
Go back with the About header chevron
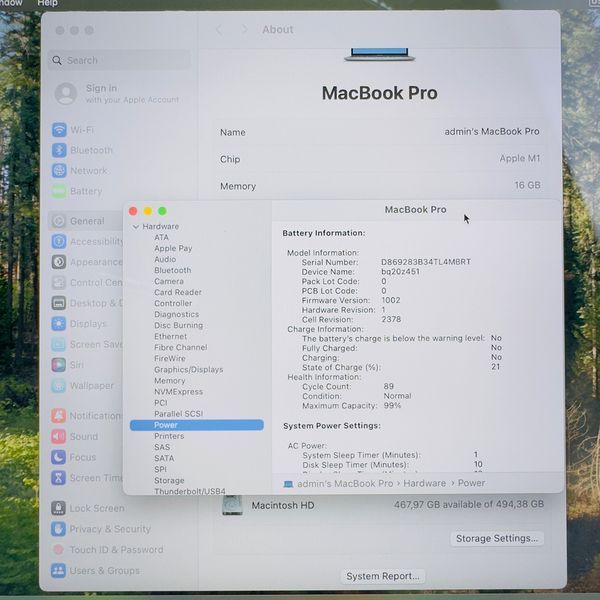219,29
